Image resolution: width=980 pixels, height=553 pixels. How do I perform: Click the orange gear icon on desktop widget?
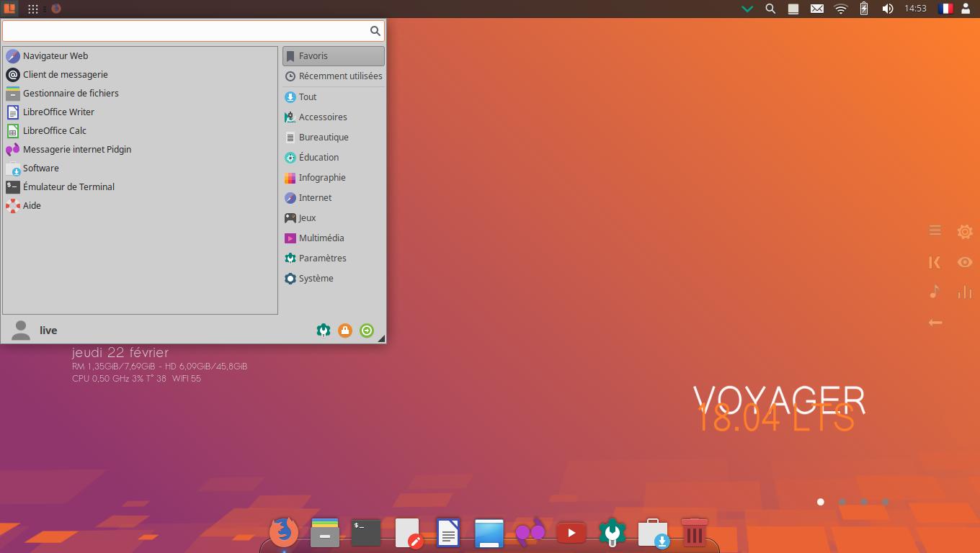point(965,231)
